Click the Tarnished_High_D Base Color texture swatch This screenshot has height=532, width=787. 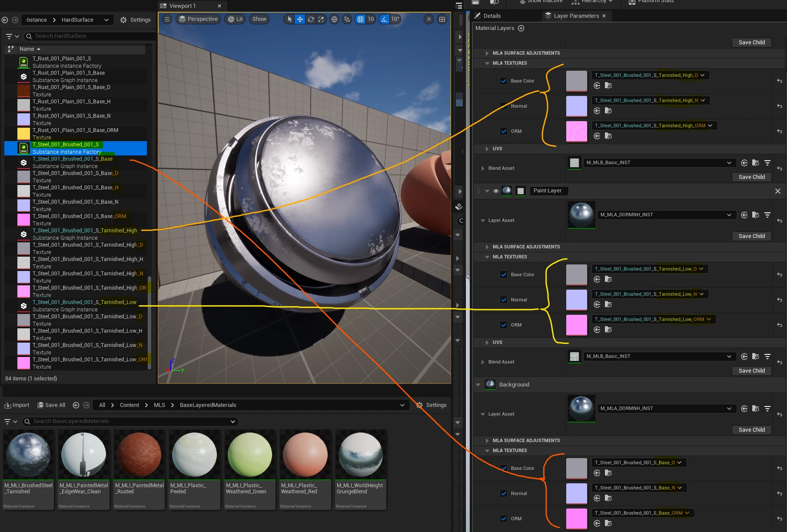[577, 81]
